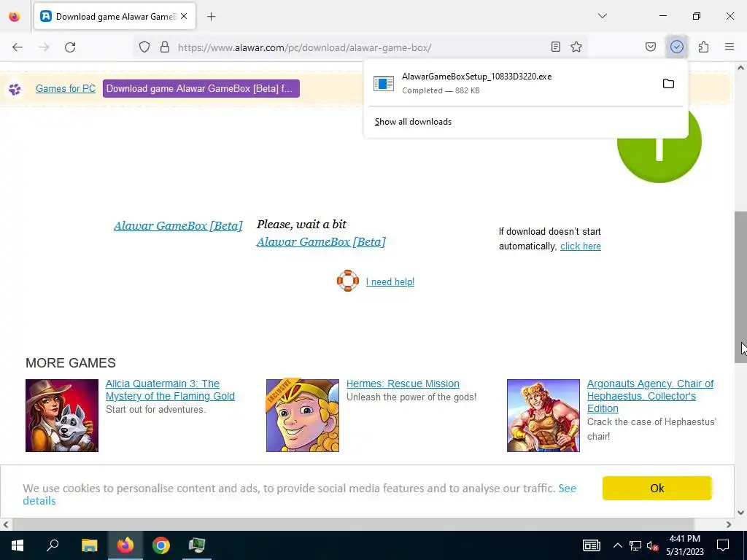The width and height of the screenshot is (747, 560).
Task: Click the purple Download game Alawar GameBox breadcrumb
Action: (201, 88)
